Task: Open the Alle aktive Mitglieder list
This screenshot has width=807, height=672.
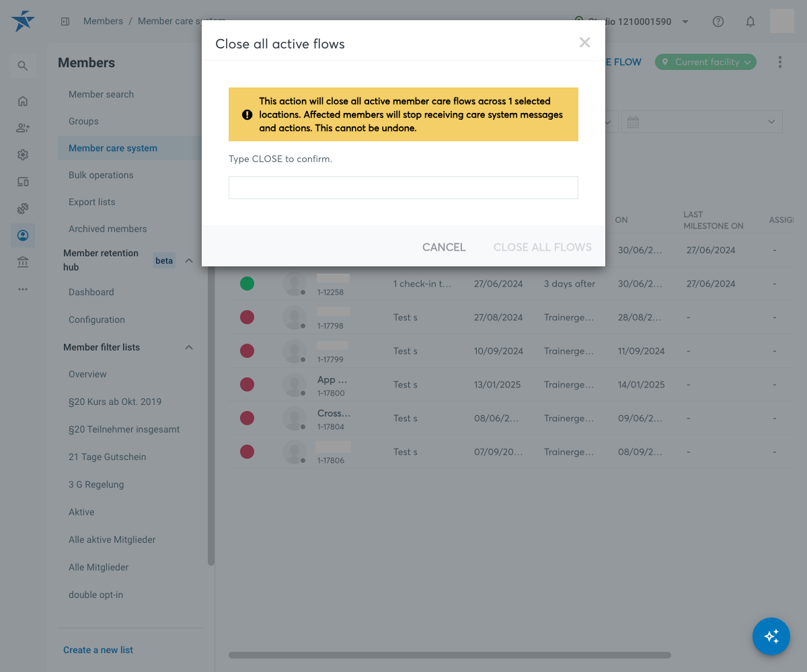Action: pos(112,539)
